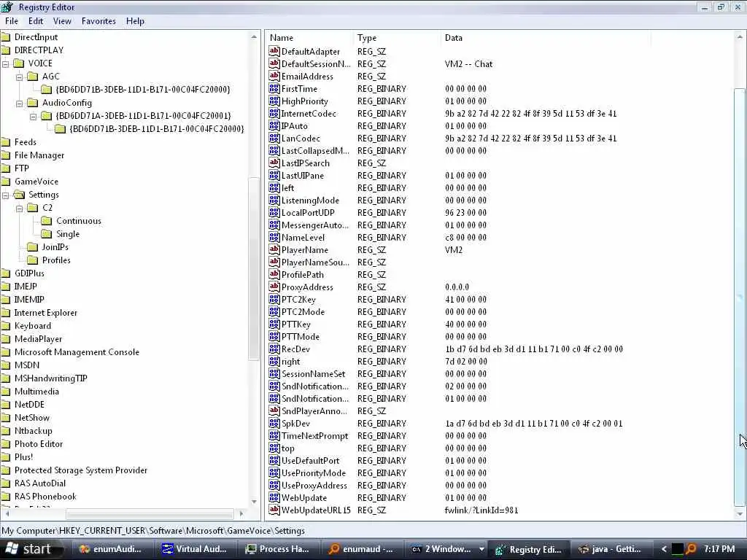Open the '2 Window...' taskbar group dropdown
Screen dimensions: 747x560
[x=481, y=549]
